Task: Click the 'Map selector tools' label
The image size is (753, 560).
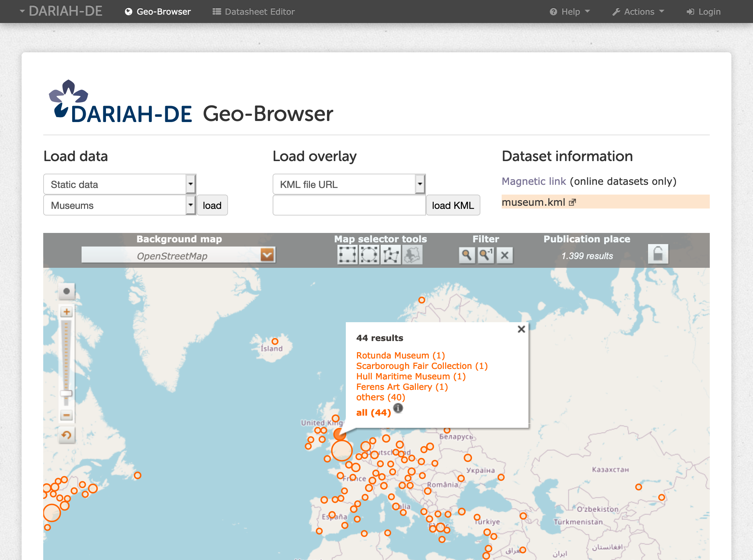Action: pyautogui.click(x=380, y=239)
